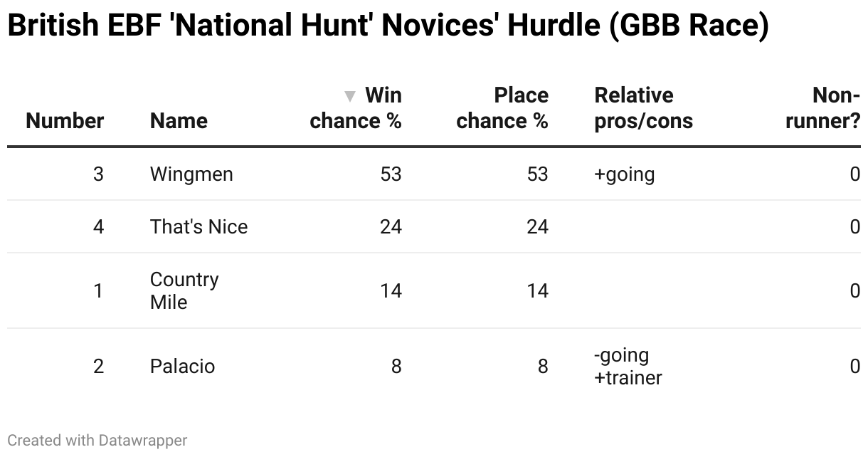
Task: Click the Palacio name cell
Action: [182, 367]
